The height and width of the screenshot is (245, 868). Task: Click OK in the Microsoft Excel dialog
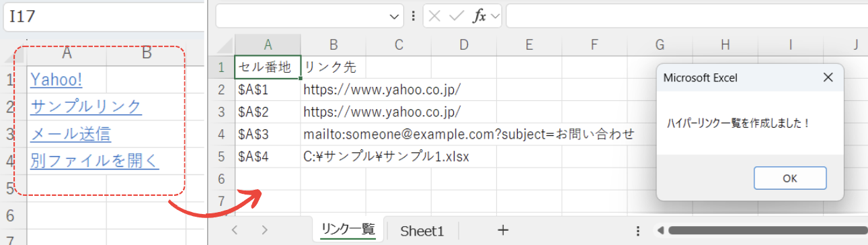(790, 178)
